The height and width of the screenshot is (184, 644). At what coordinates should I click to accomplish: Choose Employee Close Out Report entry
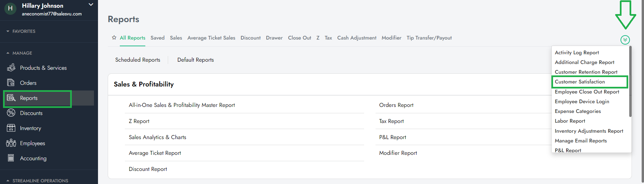pos(587,92)
